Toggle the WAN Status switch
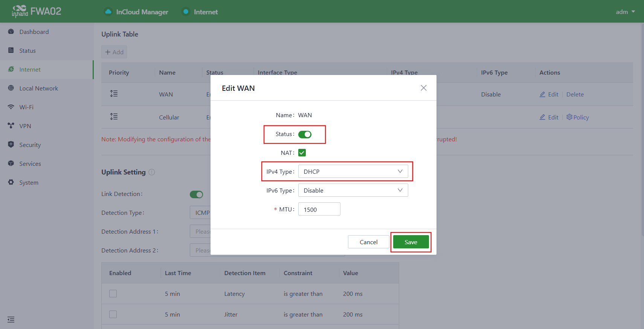Screen dimensions: 644x329 click(305, 134)
